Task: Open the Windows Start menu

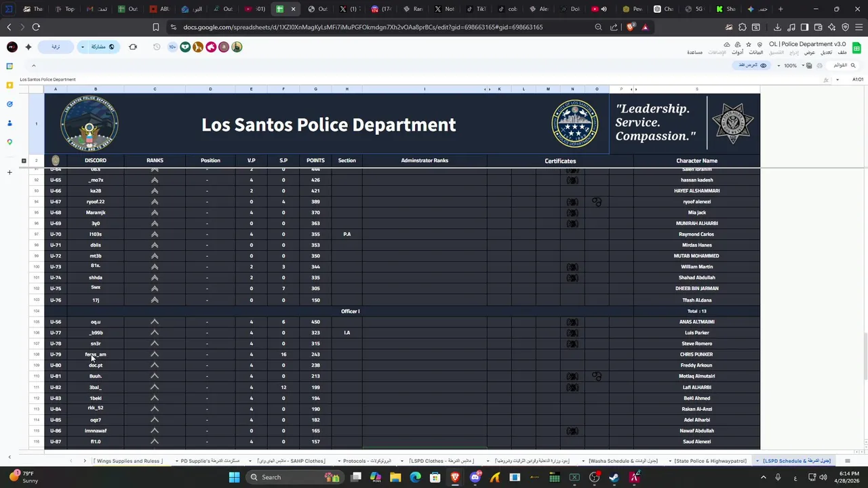Action: click(x=234, y=477)
